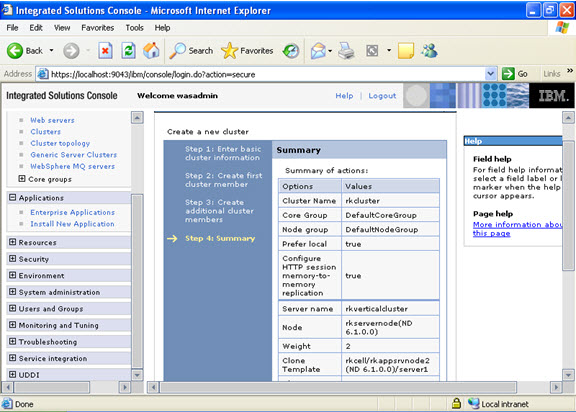Open Web servers link
The height and width of the screenshot is (412, 576).
(x=53, y=120)
